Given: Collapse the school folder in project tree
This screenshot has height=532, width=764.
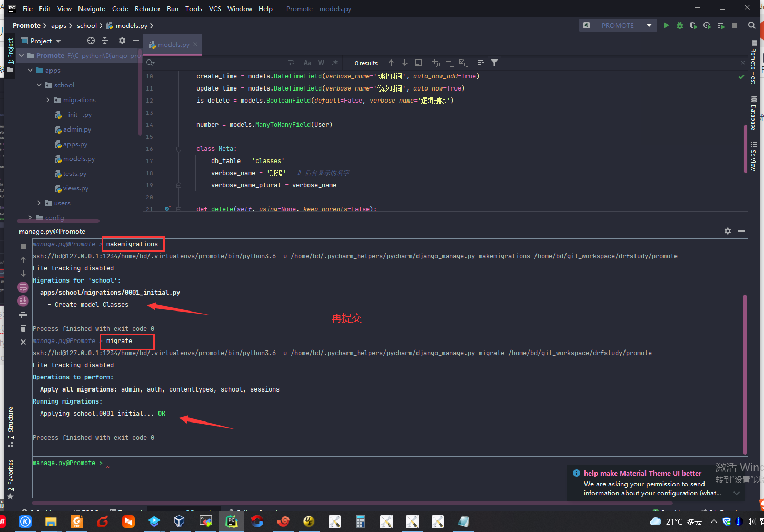Looking at the screenshot, I should tap(39, 85).
